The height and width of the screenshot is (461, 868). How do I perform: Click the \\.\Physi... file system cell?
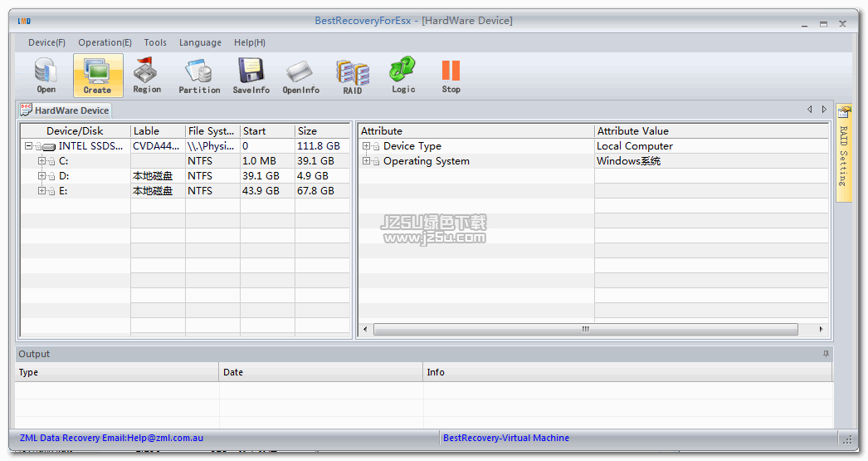click(x=211, y=146)
